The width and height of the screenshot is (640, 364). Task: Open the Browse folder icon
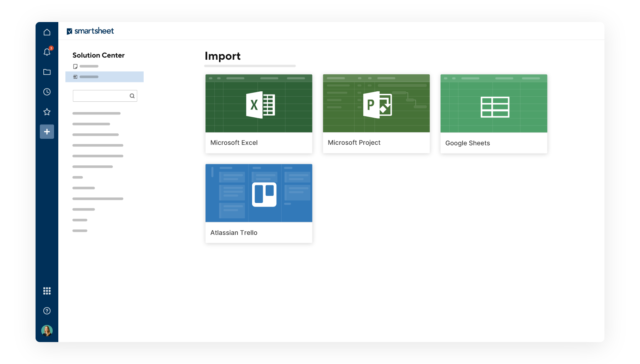pos(47,72)
